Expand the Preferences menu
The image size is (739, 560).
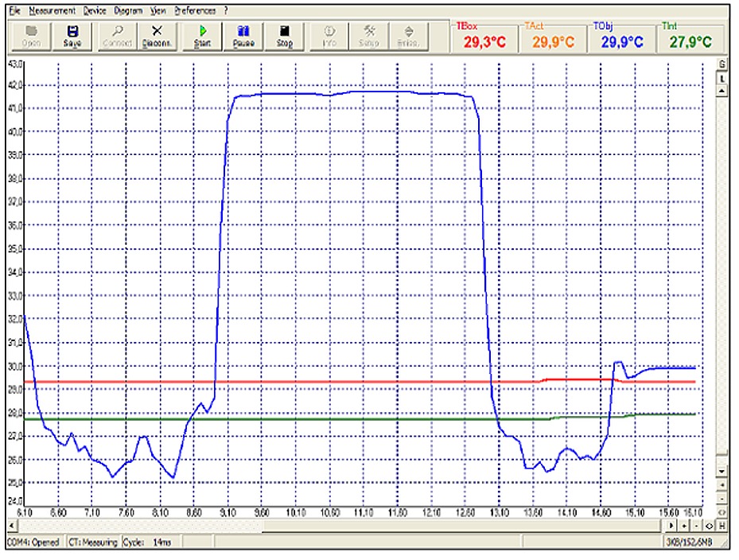[x=195, y=11]
